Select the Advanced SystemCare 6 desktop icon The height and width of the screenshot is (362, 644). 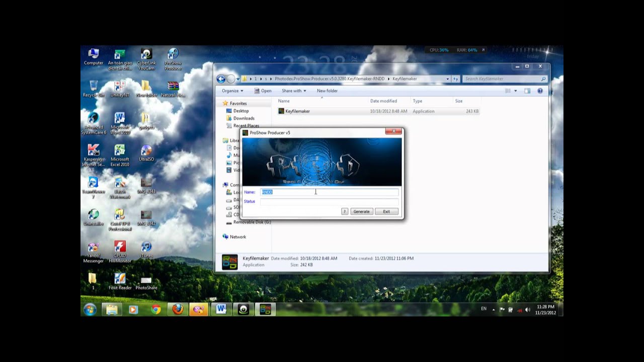pos(94,124)
